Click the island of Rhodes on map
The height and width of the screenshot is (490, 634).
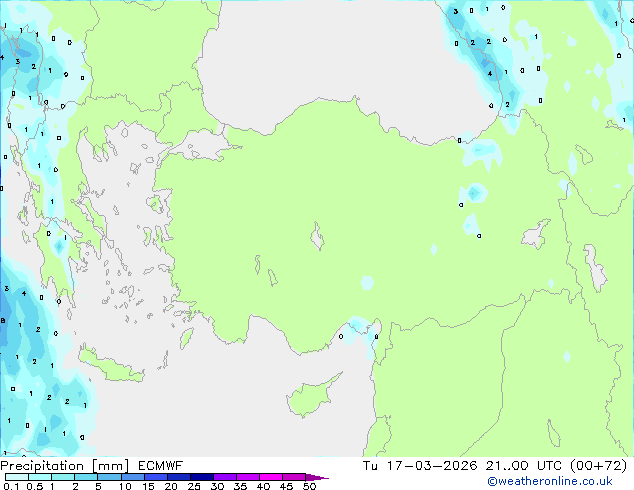[x=186, y=338]
